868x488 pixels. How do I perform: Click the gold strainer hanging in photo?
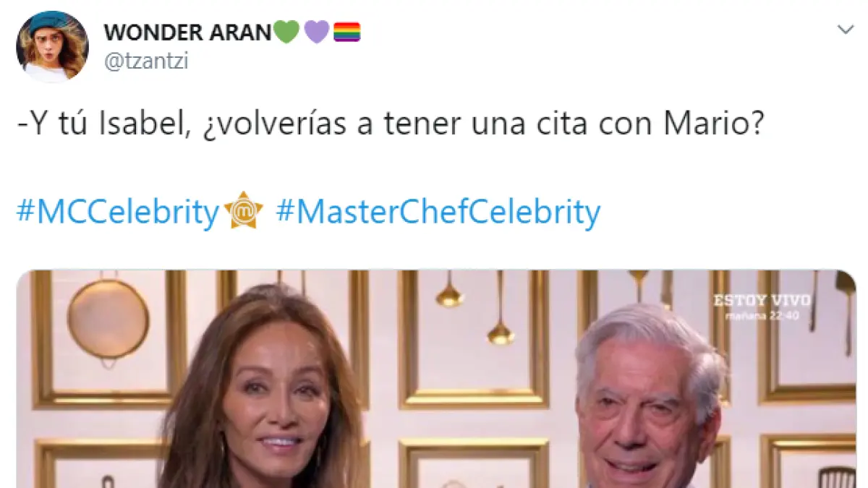[x=109, y=317]
